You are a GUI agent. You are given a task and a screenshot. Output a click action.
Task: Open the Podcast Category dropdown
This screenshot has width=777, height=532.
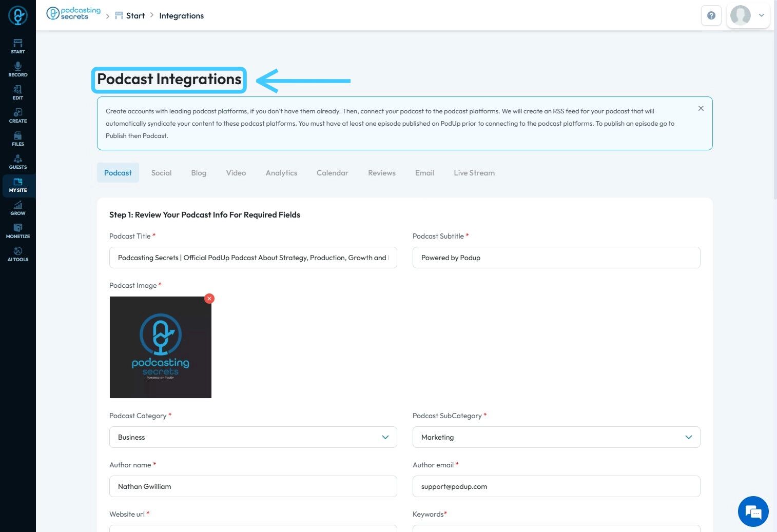click(x=253, y=437)
